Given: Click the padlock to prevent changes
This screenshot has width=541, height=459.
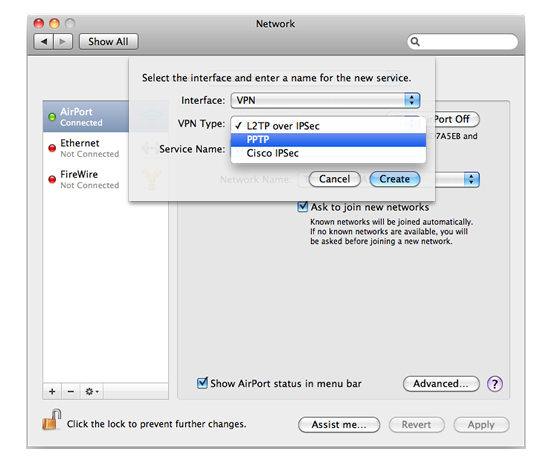Looking at the screenshot, I should [x=52, y=420].
